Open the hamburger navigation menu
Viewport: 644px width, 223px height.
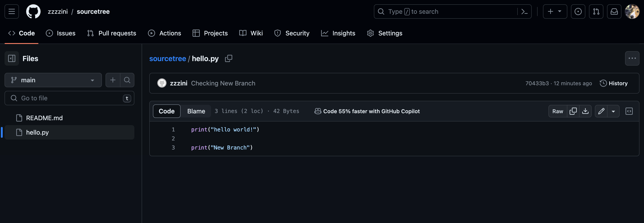tap(12, 11)
